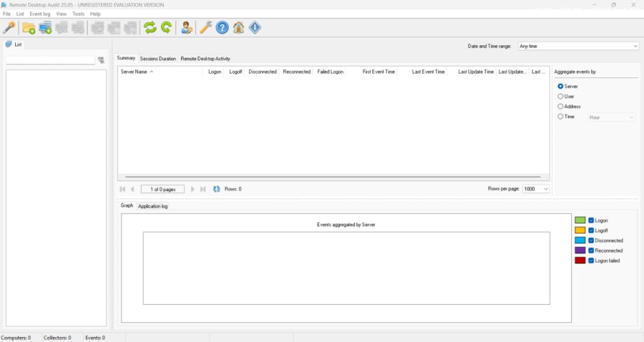Select the List panel tab

point(14,45)
